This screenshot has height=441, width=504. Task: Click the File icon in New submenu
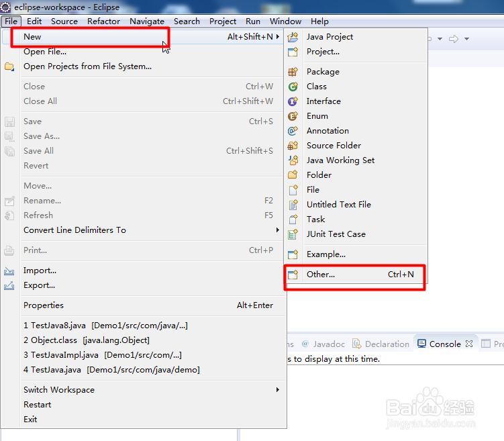pyautogui.click(x=293, y=190)
